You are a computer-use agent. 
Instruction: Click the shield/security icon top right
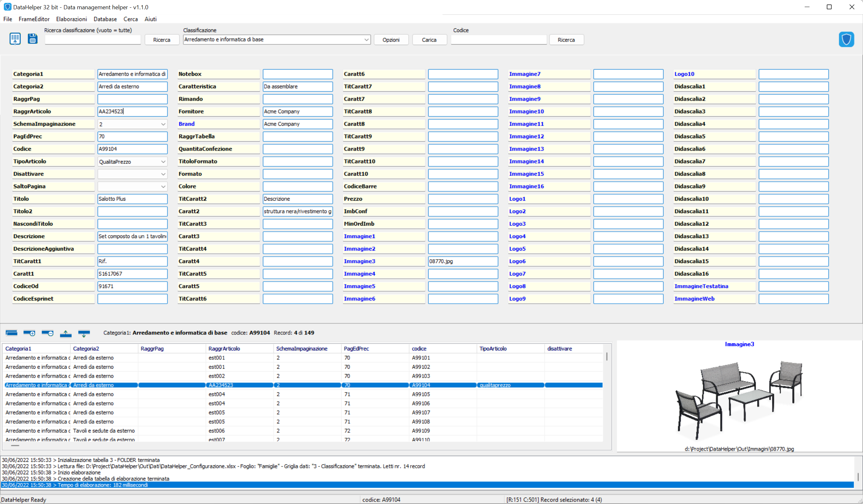[x=846, y=39]
